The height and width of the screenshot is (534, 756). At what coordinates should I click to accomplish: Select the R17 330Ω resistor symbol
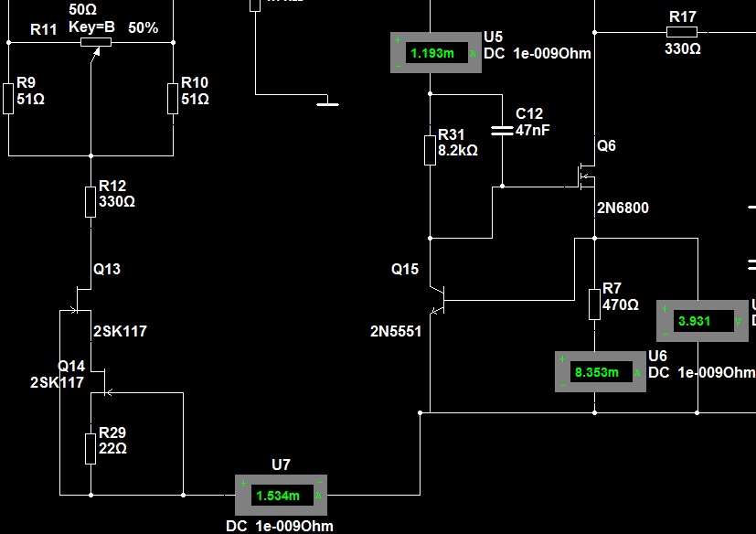[682, 32]
